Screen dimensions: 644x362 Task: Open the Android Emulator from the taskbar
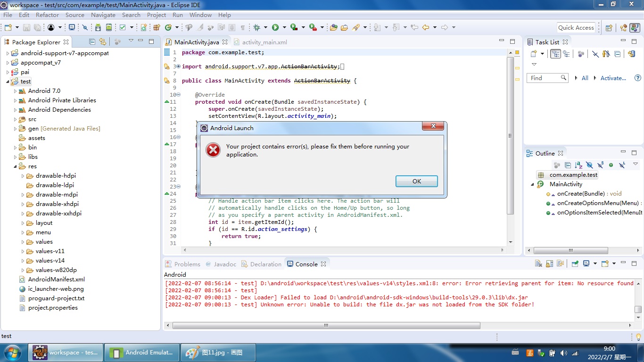click(141, 352)
